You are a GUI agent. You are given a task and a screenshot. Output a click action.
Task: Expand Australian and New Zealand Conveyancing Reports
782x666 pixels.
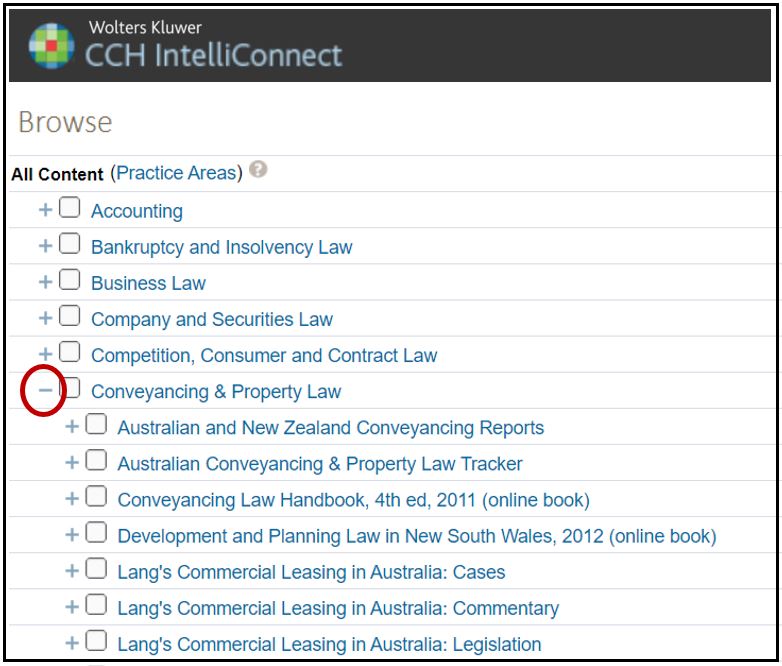pos(71,427)
